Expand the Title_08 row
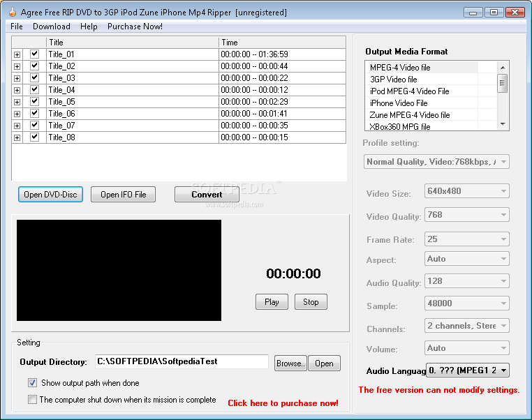 point(17,137)
